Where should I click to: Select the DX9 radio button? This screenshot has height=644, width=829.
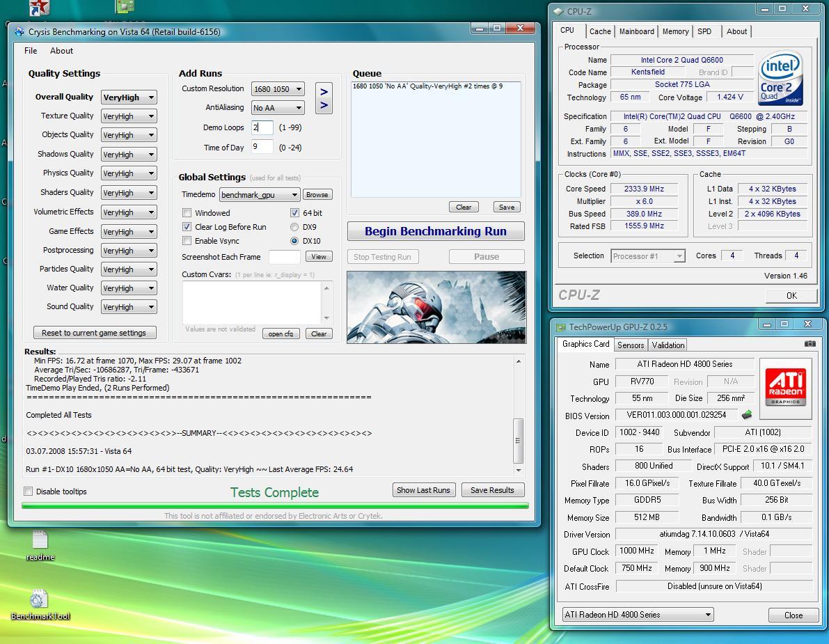point(294,227)
